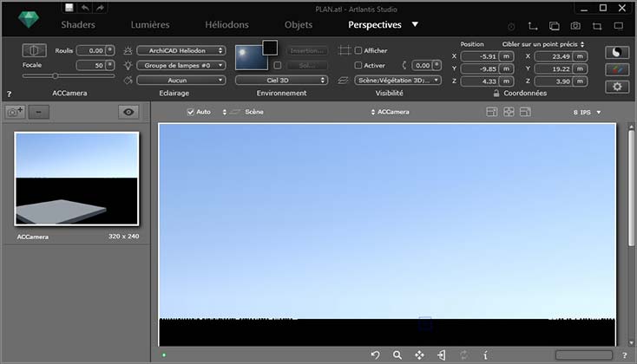
Task: Open the ArchiCAD Heliodon dropdown
Action: coord(181,50)
